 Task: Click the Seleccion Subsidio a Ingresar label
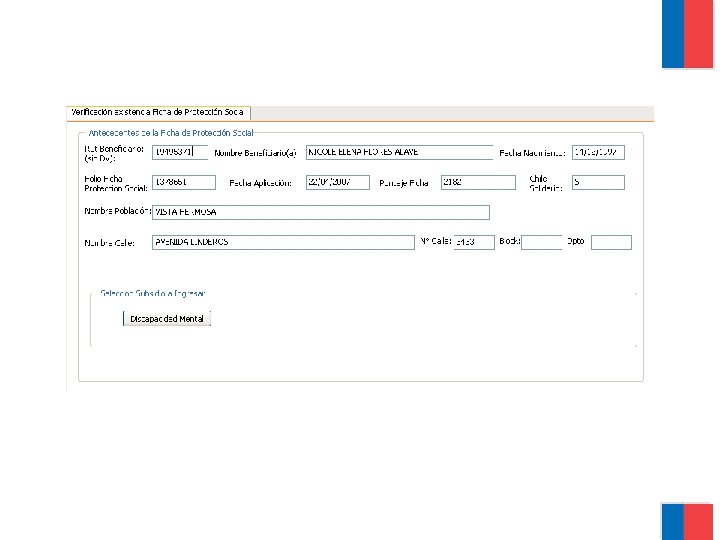[152, 293]
